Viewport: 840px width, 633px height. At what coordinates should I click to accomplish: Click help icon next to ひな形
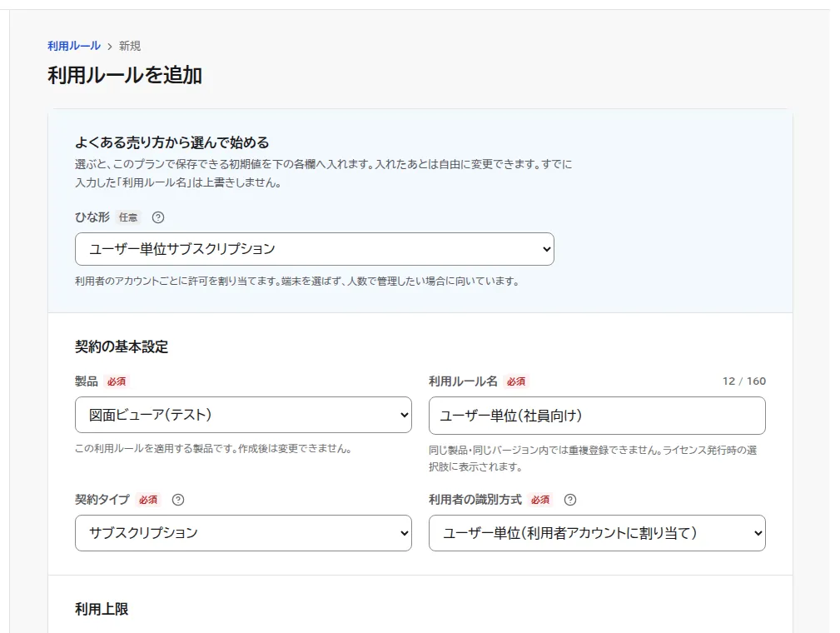click(x=158, y=217)
